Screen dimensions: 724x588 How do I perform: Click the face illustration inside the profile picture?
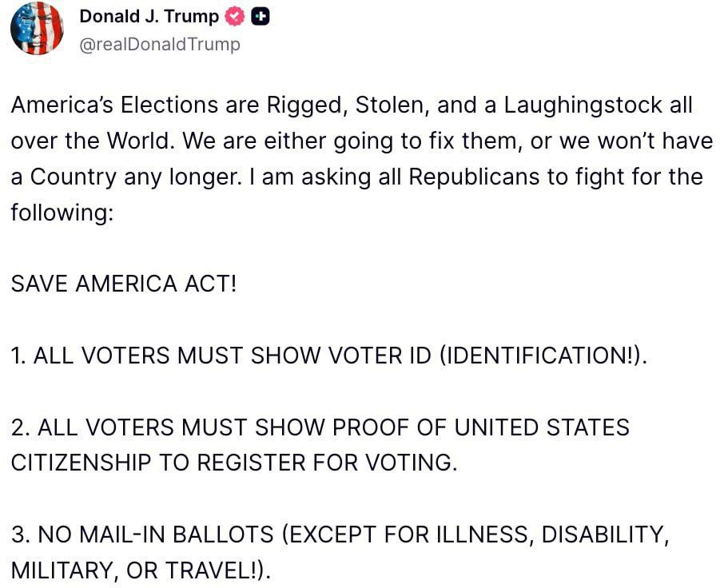(35, 32)
